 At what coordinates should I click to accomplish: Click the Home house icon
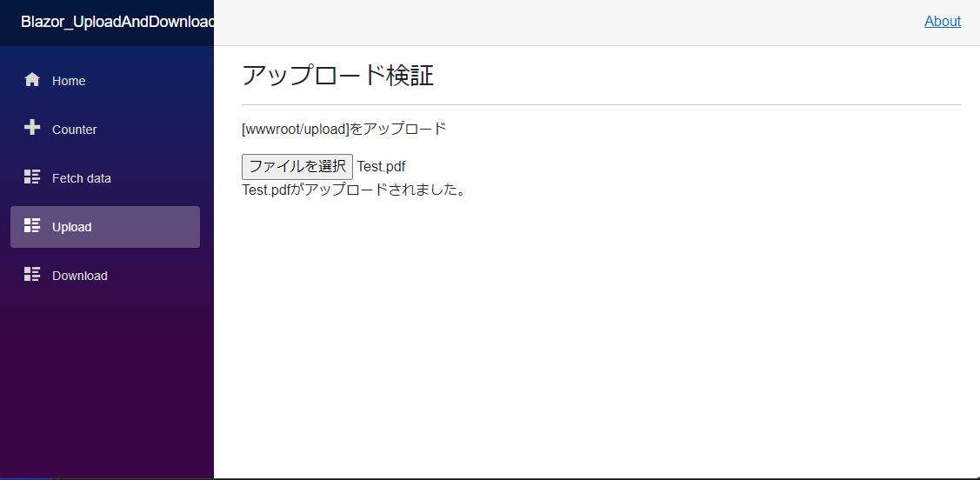(x=32, y=80)
